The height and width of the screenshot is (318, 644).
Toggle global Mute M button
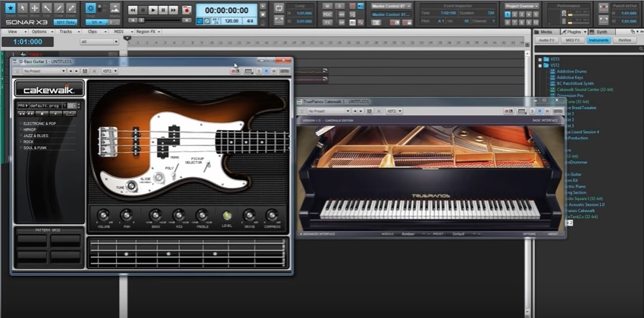(327, 6)
